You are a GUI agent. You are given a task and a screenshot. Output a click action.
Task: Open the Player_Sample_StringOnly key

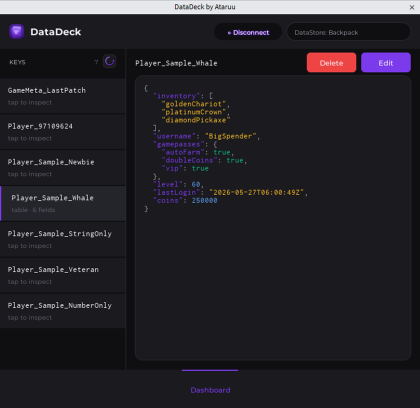coord(63,239)
